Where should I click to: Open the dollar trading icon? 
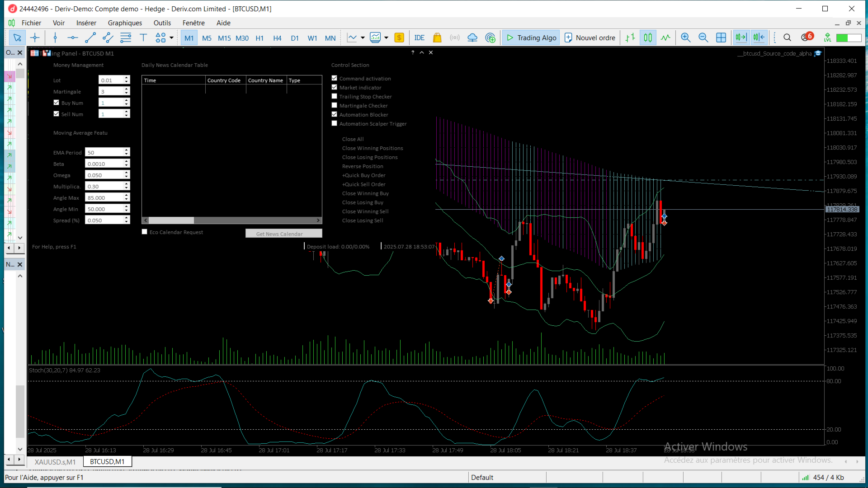point(399,38)
